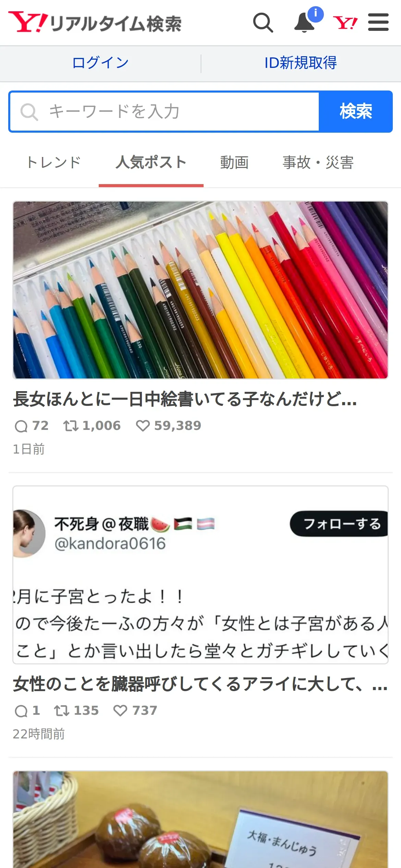
Task: Open search via the magnifier icon in header
Action: (x=263, y=23)
